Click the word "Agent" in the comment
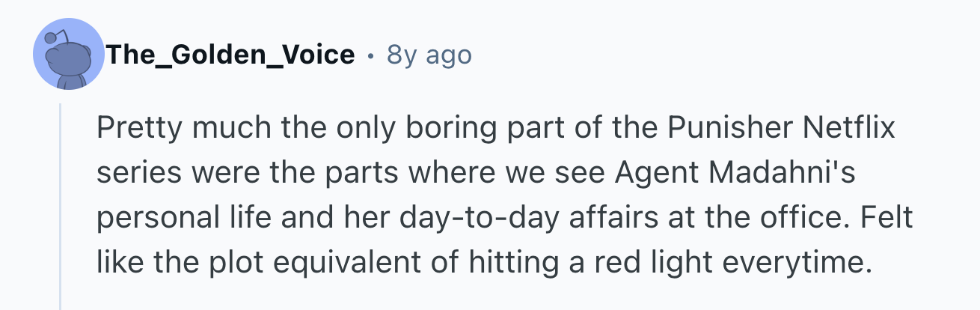This screenshot has height=310, width=980. pyautogui.click(x=655, y=174)
